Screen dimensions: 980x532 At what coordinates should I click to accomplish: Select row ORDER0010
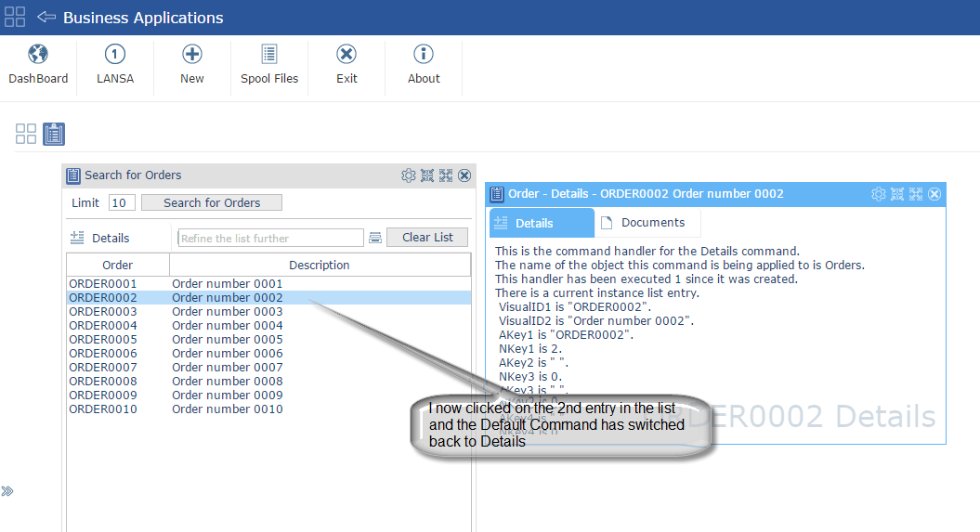pyautogui.click(x=268, y=409)
